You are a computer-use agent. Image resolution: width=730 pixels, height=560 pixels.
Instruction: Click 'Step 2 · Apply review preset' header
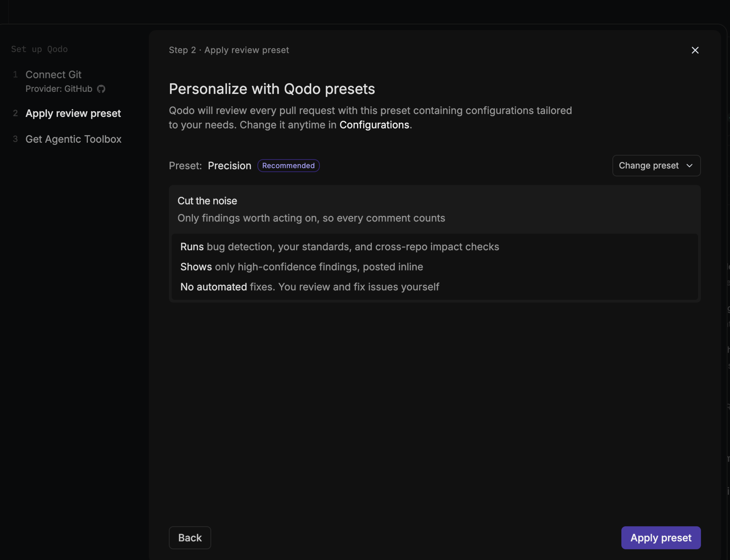[x=229, y=50]
